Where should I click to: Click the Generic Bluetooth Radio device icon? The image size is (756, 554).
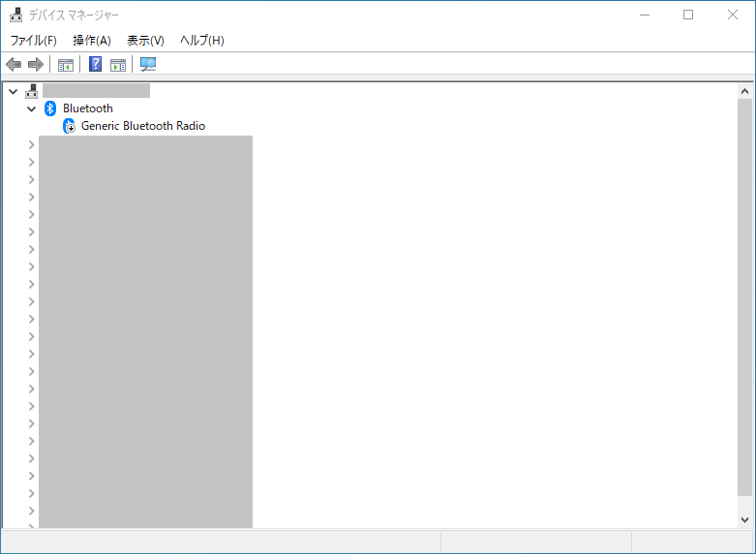click(70, 126)
